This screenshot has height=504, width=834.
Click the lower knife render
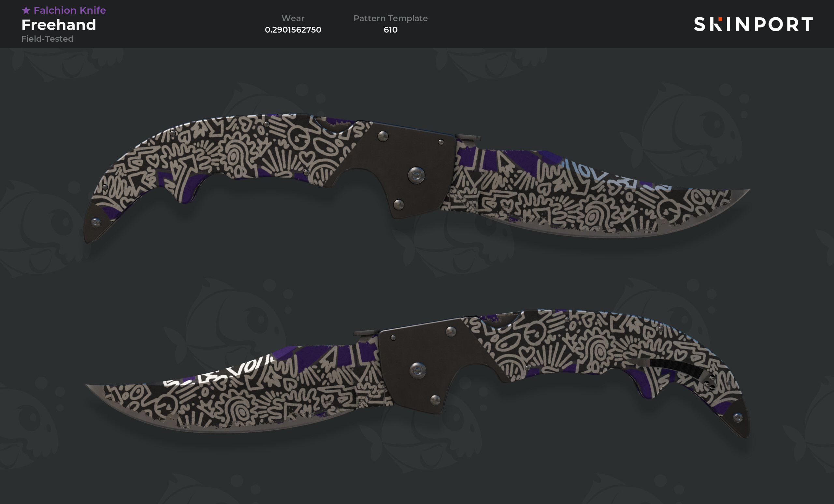tap(417, 373)
